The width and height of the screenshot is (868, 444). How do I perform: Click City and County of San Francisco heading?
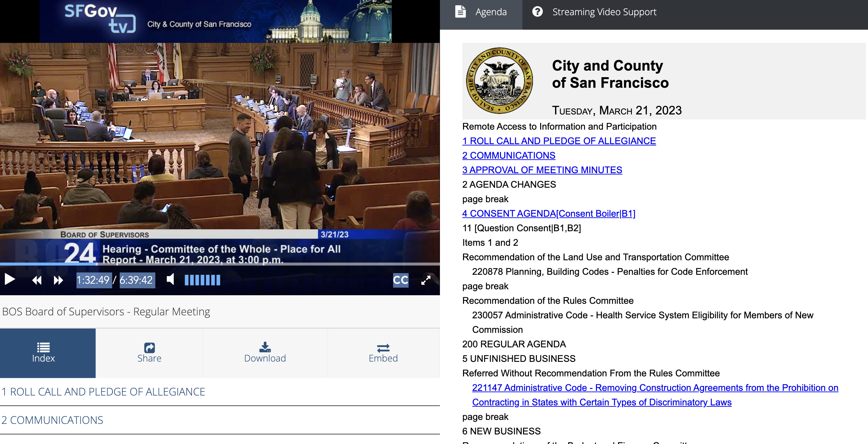click(x=610, y=74)
